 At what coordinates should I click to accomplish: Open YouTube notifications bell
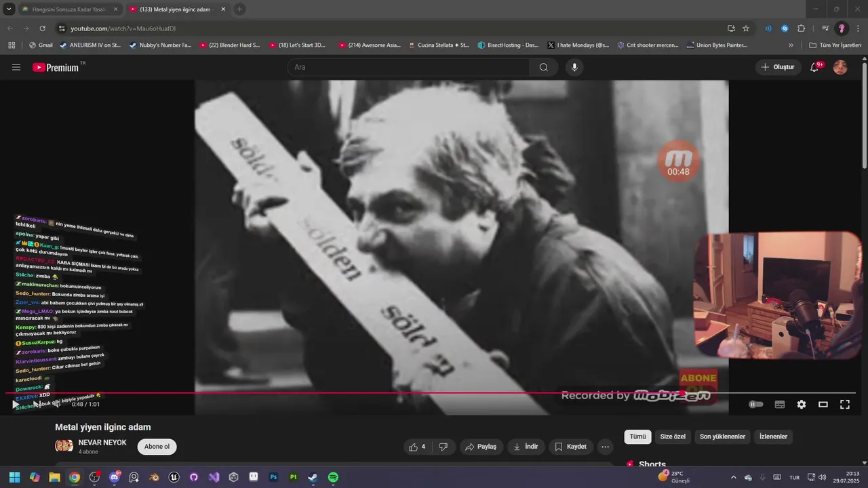point(816,67)
